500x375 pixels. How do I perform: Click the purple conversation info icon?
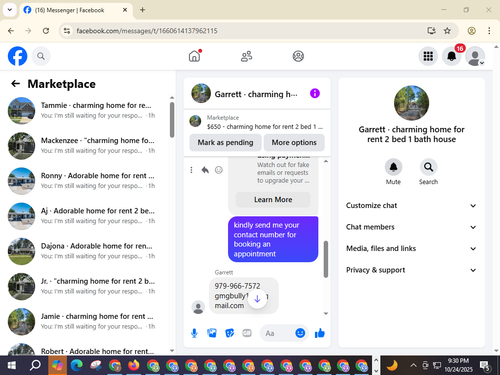315,93
